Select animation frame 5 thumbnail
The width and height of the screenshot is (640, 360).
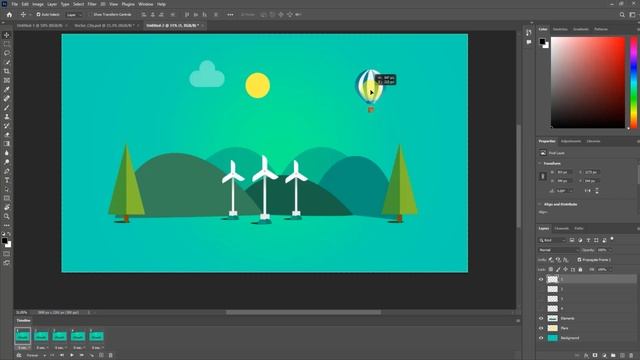pyautogui.click(x=96, y=336)
